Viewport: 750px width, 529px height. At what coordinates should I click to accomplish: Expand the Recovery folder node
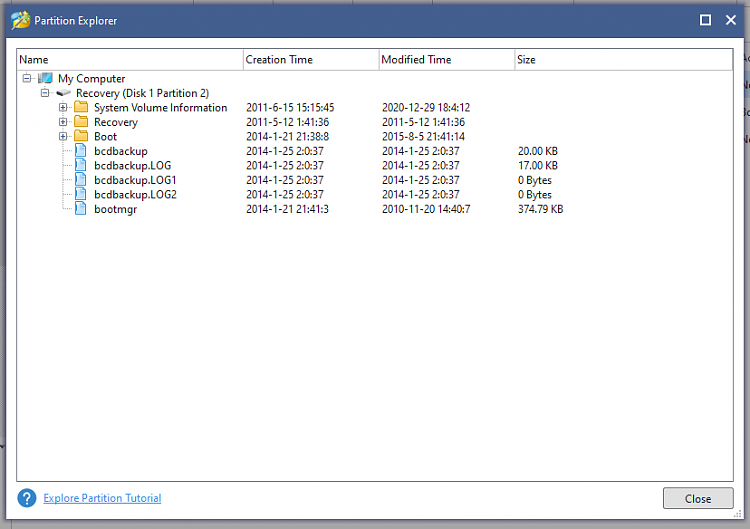coord(63,122)
